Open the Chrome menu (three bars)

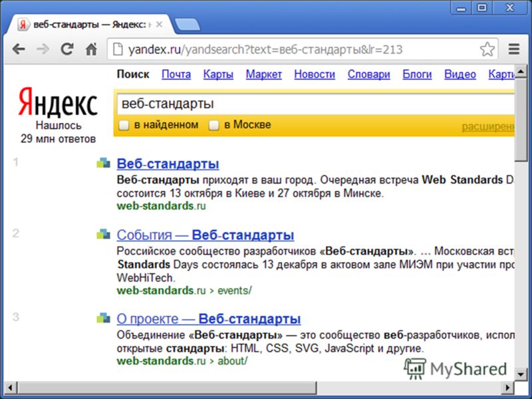tap(514, 49)
